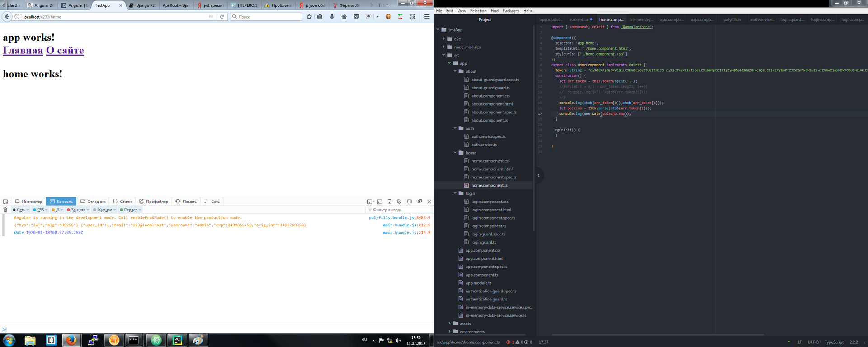Expand node_modules folder
The width and height of the screenshot is (868, 347).
[x=444, y=47]
